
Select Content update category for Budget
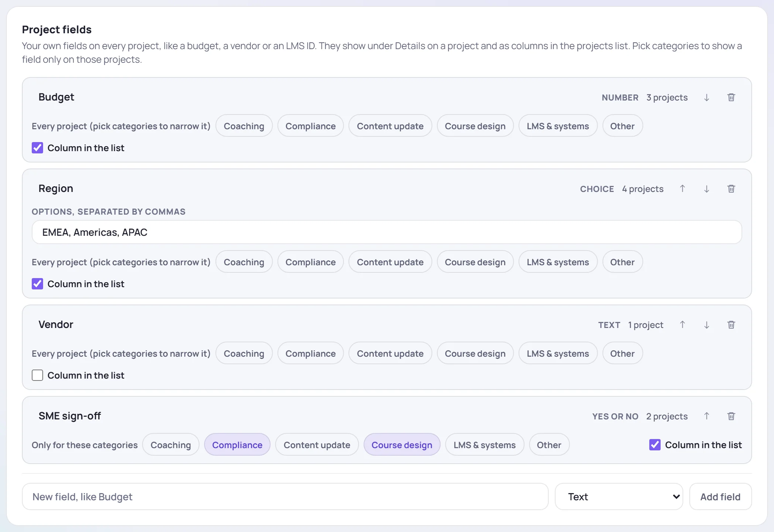[390, 126]
